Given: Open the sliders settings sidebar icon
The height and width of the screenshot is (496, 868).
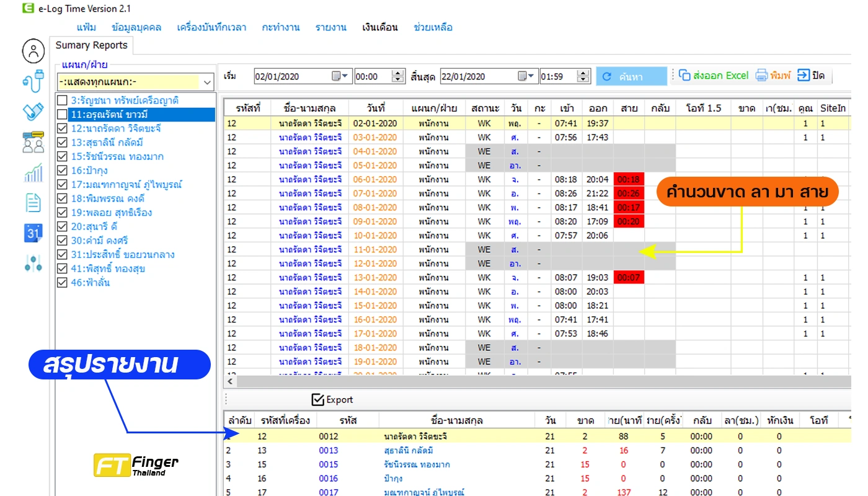Looking at the screenshot, I should tap(33, 263).
